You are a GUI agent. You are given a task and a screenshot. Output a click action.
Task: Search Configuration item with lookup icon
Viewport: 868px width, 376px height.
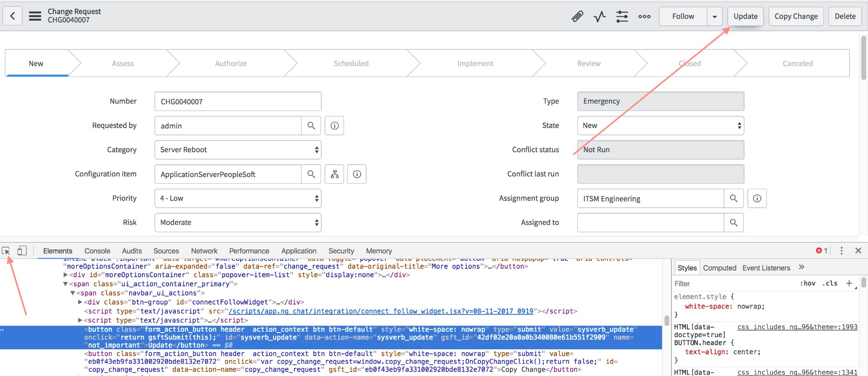coord(311,174)
